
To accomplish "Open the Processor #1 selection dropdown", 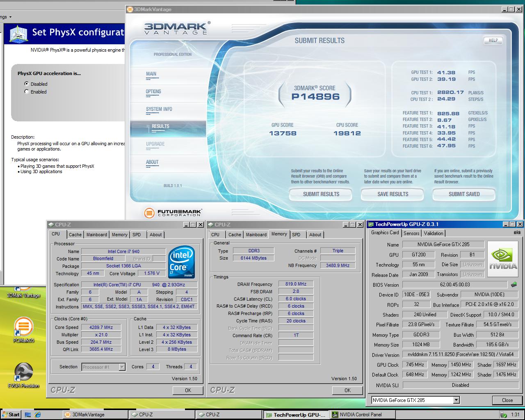I will click(x=122, y=367).
